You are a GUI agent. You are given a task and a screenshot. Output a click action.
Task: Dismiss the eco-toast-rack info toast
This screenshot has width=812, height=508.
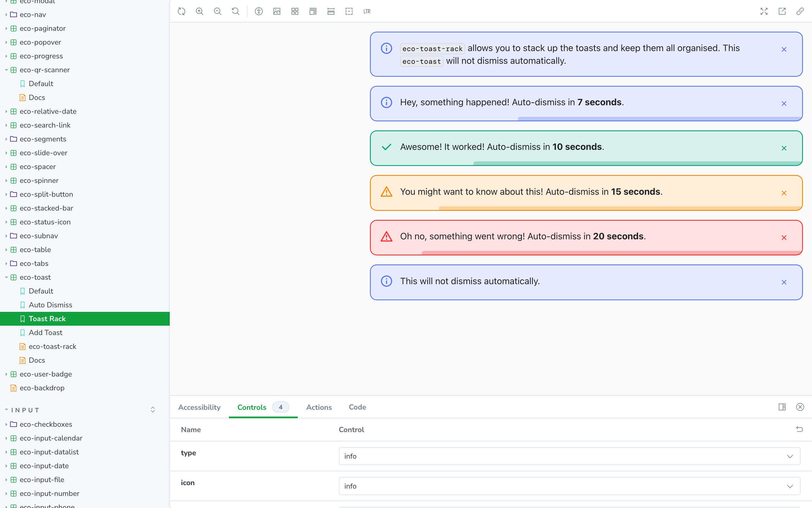784,49
